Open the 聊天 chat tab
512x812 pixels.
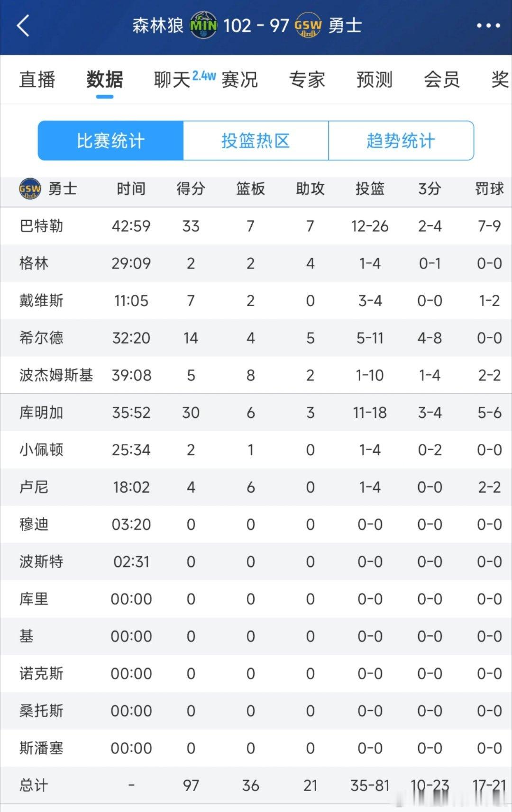tap(172, 79)
